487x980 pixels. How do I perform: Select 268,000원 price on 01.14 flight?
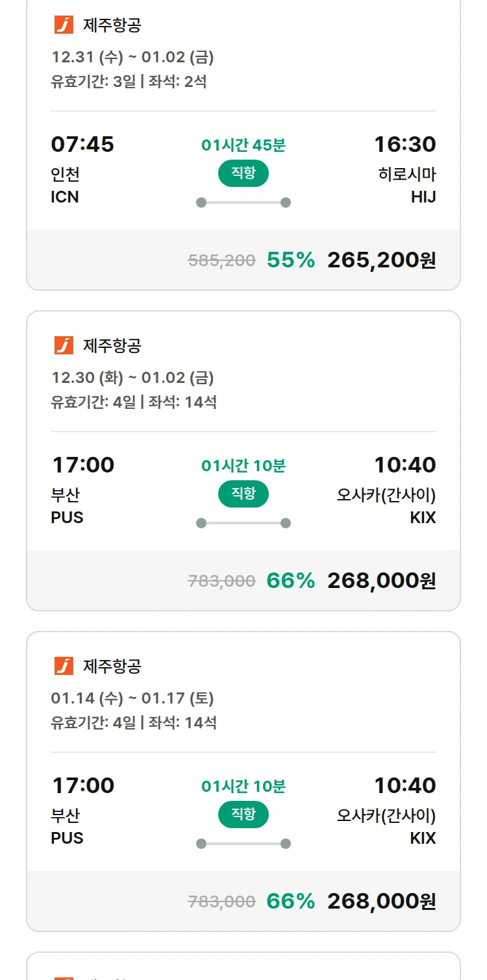[x=381, y=901]
